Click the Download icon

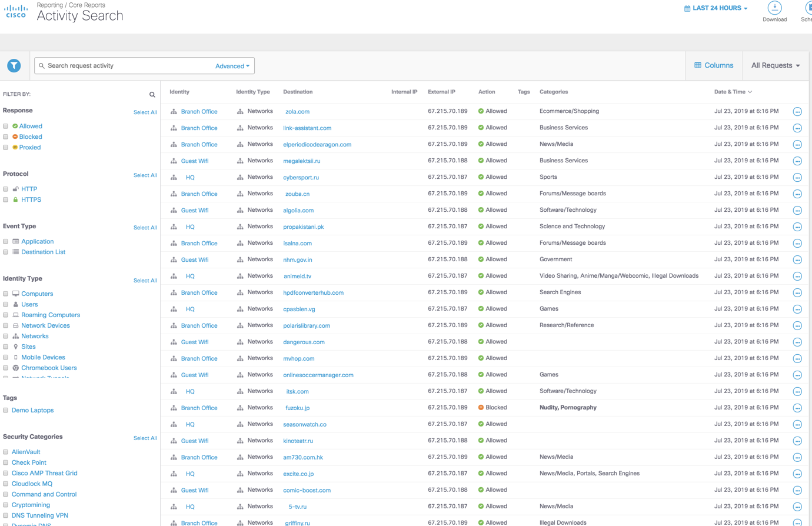[x=774, y=8]
